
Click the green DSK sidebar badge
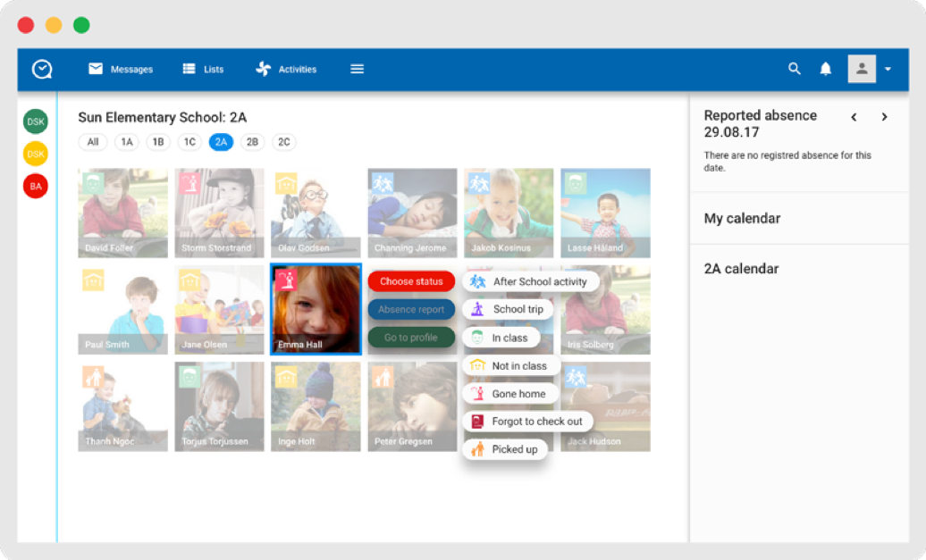[36, 121]
